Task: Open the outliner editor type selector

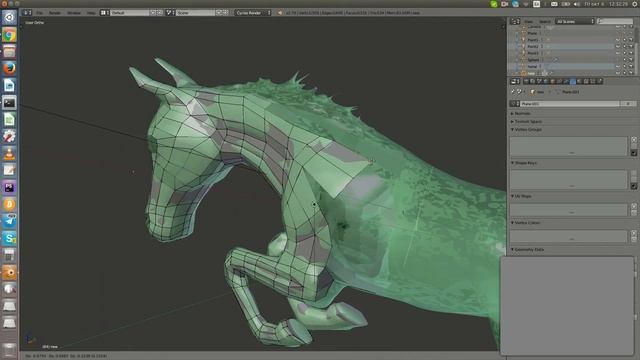Action: click(515, 21)
